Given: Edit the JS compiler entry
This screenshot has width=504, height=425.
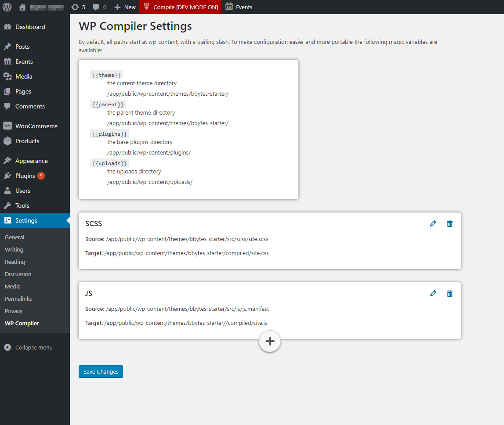Looking at the screenshot, I should [433, 293].
